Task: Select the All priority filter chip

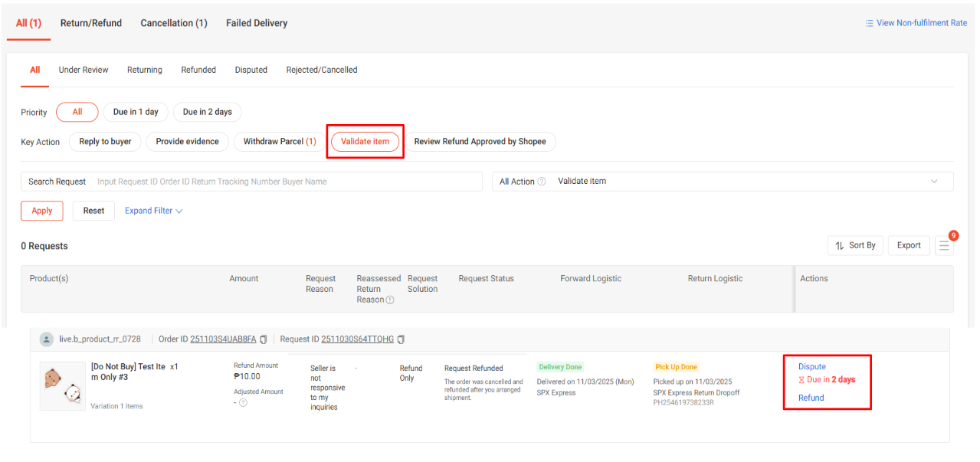Action: click(x=77, y=112)
